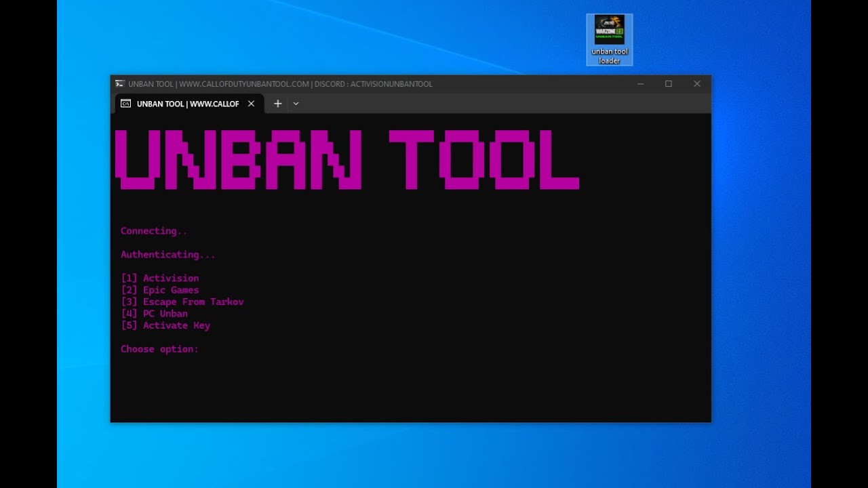Open a new terminal tab with plus button

(277, 104)
